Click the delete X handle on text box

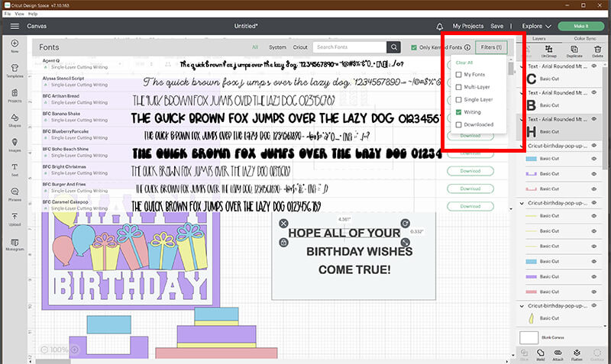[x=283, y=224]
